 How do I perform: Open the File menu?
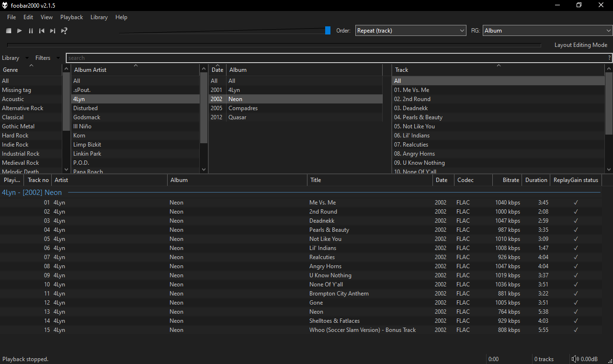(11, 17)
